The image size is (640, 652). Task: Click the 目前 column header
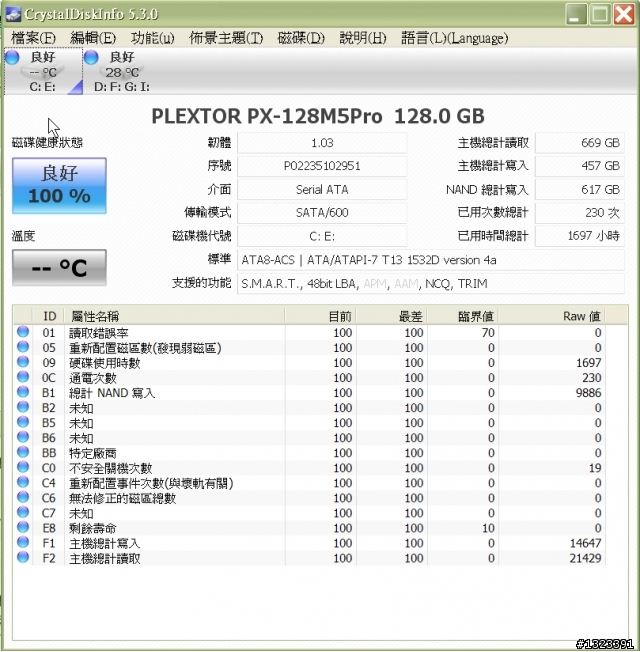pos(321,316)
